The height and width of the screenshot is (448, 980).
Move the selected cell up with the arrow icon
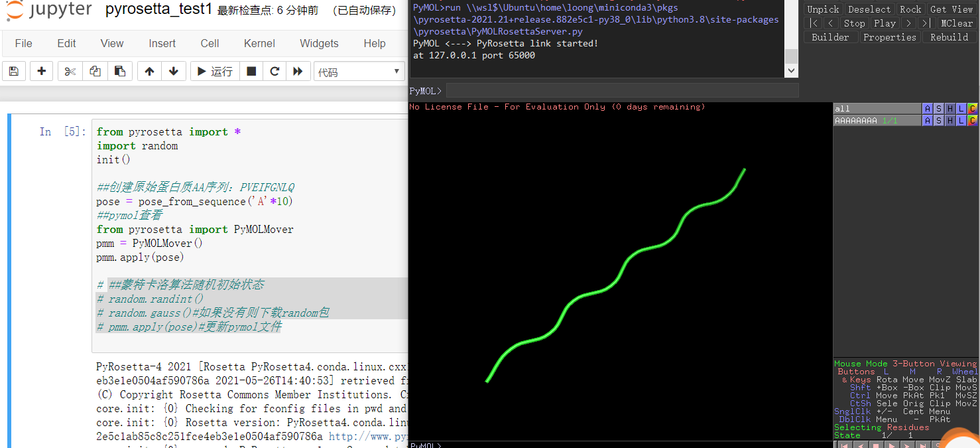point(149,71)
